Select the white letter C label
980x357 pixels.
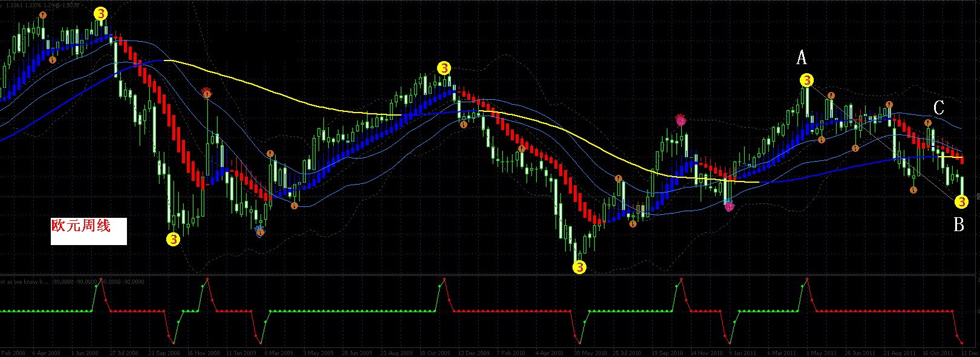pos(939,108)
